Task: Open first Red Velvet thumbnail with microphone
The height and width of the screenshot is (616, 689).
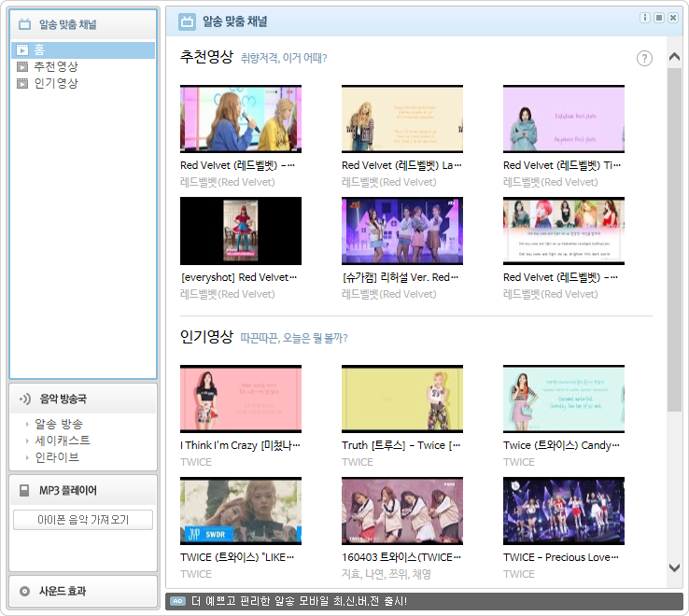Action: click(x=241, y=119)
